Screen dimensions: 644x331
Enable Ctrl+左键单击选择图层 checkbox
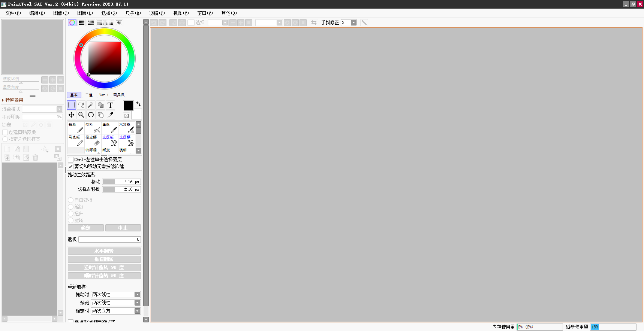coord(71,160)
